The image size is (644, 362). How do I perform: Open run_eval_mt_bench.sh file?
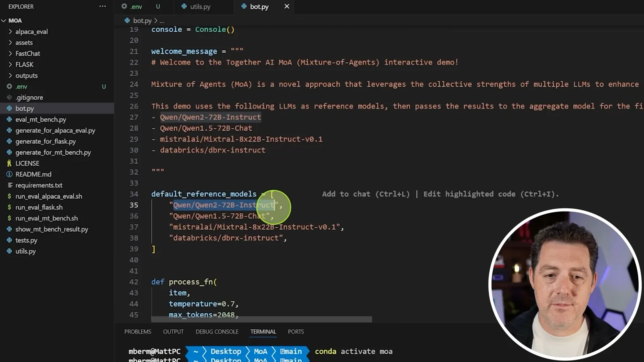point(47,218)
